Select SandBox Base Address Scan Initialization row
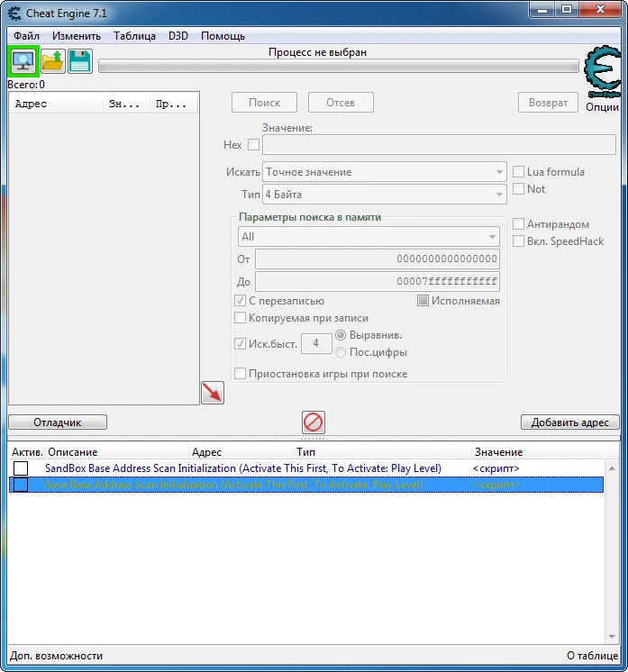 pos(306,468)
